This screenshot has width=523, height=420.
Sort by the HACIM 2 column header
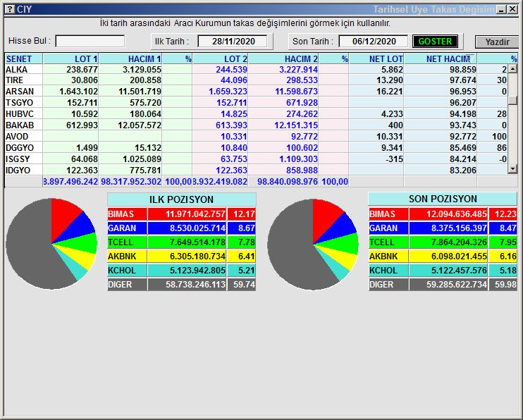(283, 59)
